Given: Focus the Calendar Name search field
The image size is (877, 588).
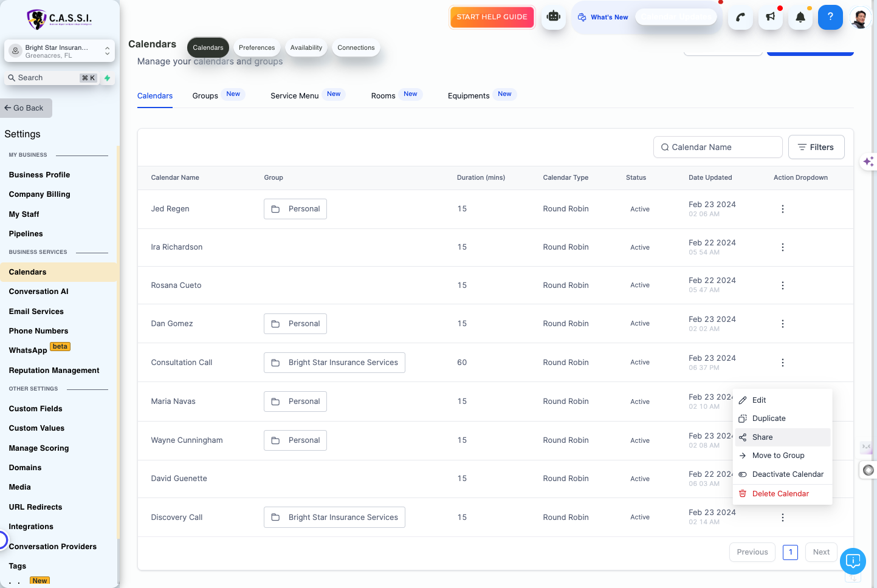Looking at the screenshot, I should (718, 147).
